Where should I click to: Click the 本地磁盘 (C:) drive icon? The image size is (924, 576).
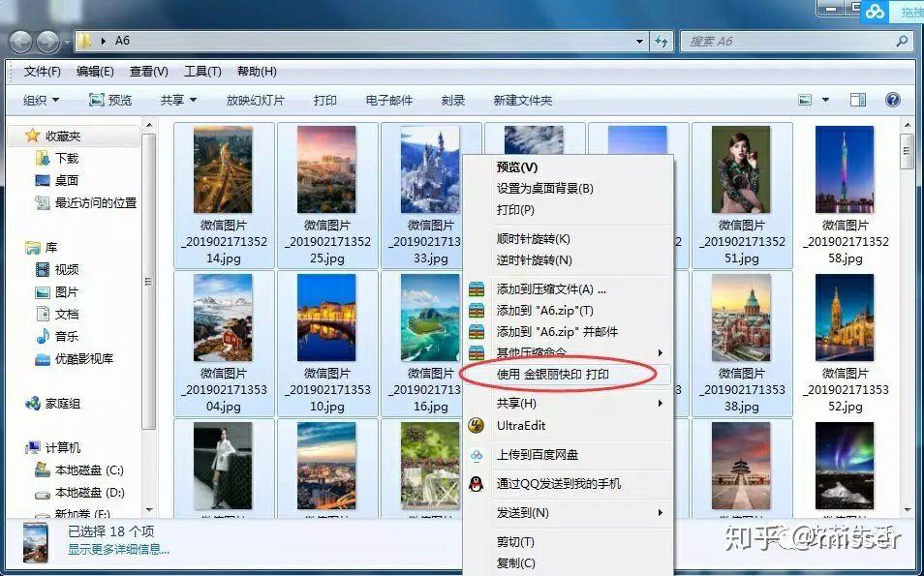coord(43,470)
